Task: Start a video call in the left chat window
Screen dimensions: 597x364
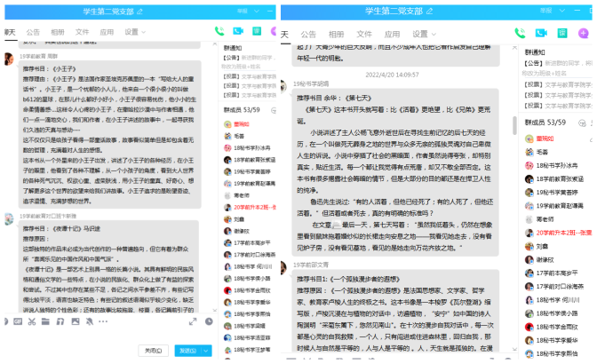Action: pos(235,32)
